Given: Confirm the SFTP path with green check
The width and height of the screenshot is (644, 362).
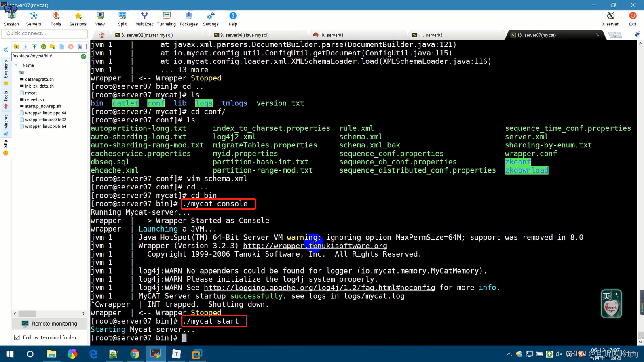Looking at the screenshot, I should coord(83,56).
